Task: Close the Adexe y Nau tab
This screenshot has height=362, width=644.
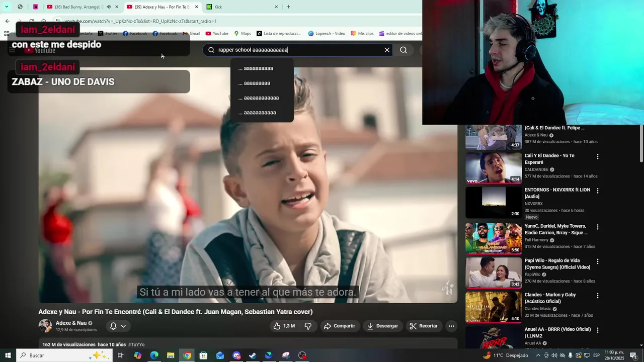Action: coord(197,7)
